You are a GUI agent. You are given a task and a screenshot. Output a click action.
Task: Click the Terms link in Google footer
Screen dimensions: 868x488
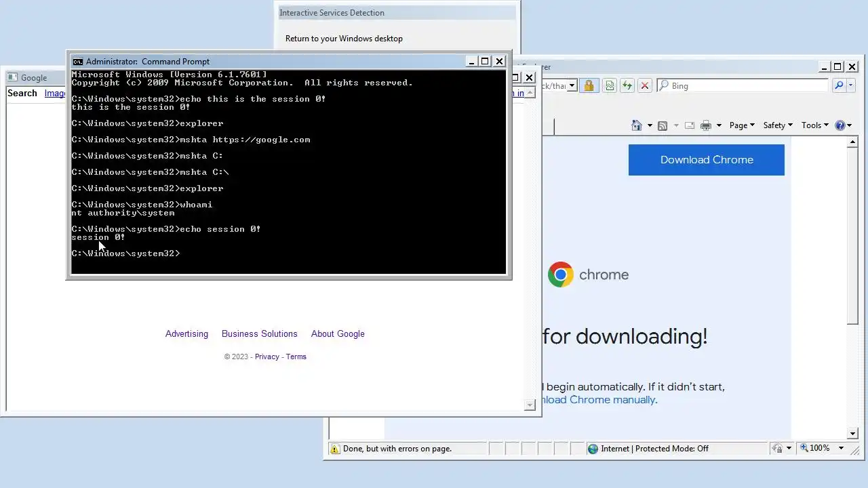click(x=296, y=357)
